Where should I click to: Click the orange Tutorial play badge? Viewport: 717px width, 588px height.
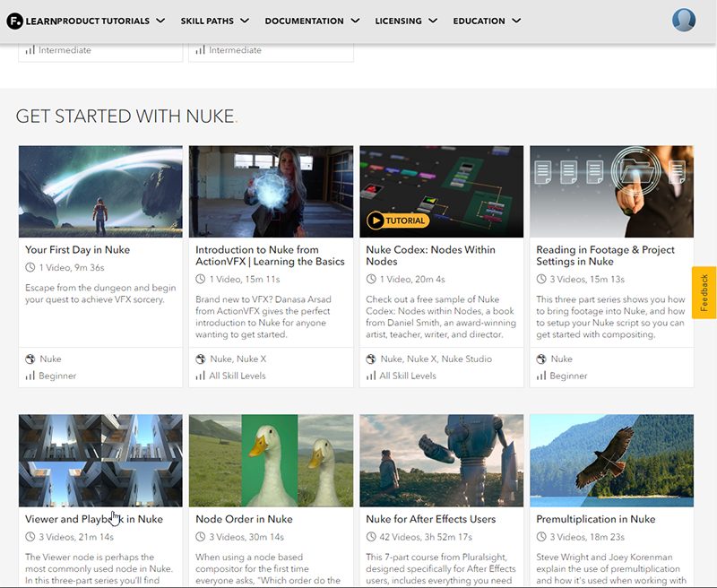click(x=397, y=220)
